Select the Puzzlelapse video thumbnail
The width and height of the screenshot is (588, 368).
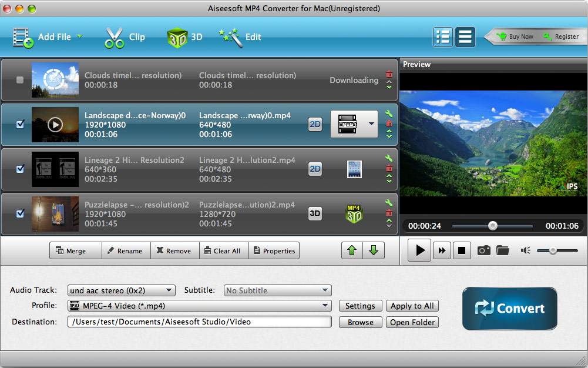[x=55, y=214]
